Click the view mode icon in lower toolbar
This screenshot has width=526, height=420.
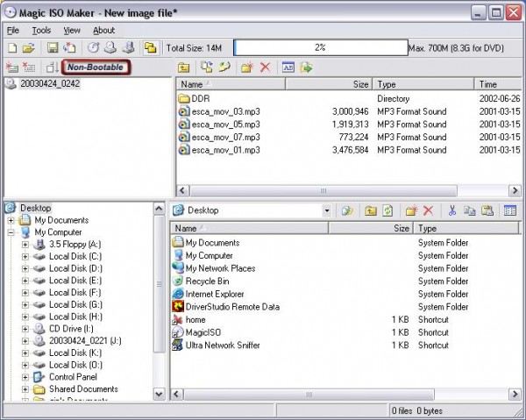(x=510, y=210)
